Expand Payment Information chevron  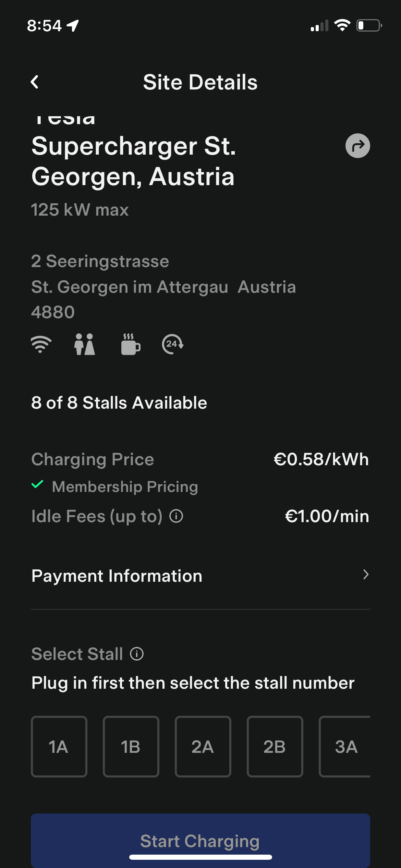click(366, 575)
